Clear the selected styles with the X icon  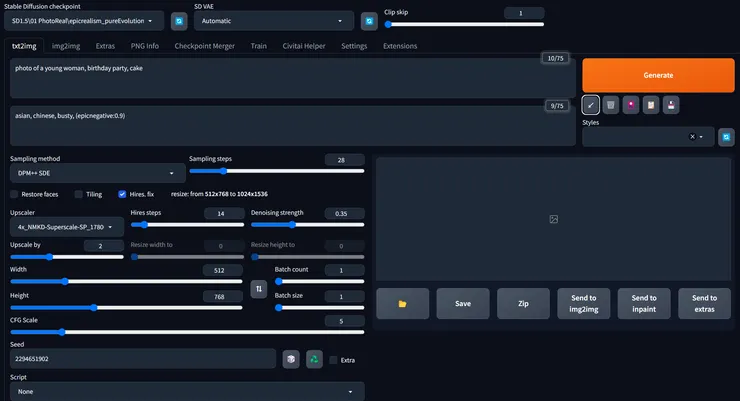click(x=692, y=137)
